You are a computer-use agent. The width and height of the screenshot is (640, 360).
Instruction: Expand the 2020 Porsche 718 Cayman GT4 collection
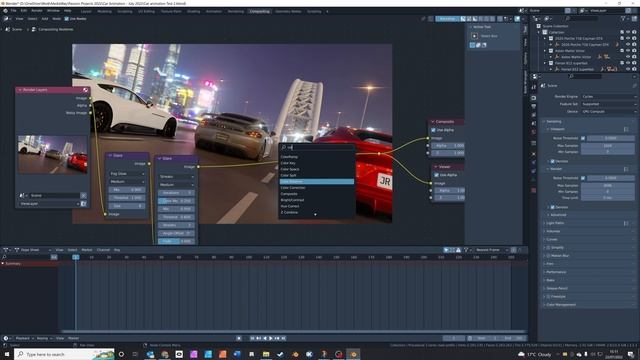click(x=545, y=38)
